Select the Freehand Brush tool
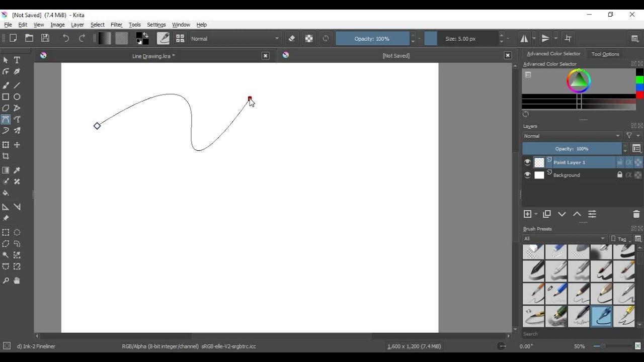The height and width of the screenshot is (362, 644). (6, 85)
